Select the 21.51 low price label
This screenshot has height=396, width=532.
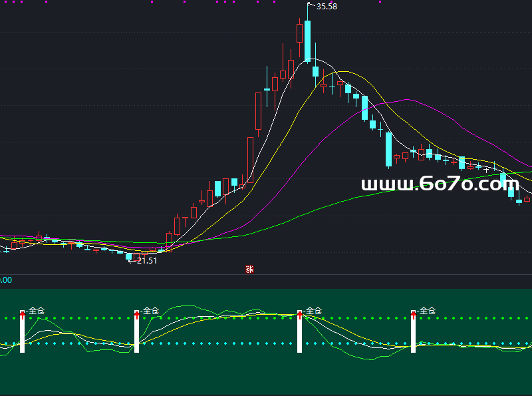click(x=146, y=261)
